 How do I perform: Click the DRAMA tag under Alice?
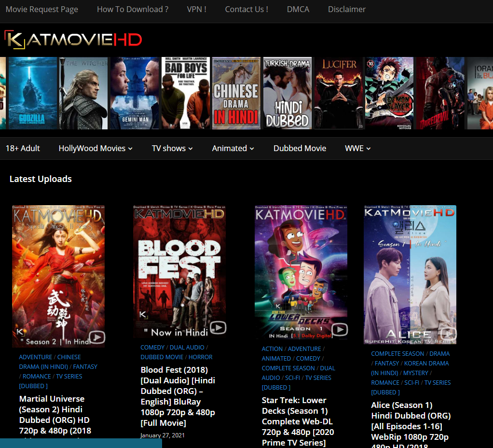pos(439,353)
